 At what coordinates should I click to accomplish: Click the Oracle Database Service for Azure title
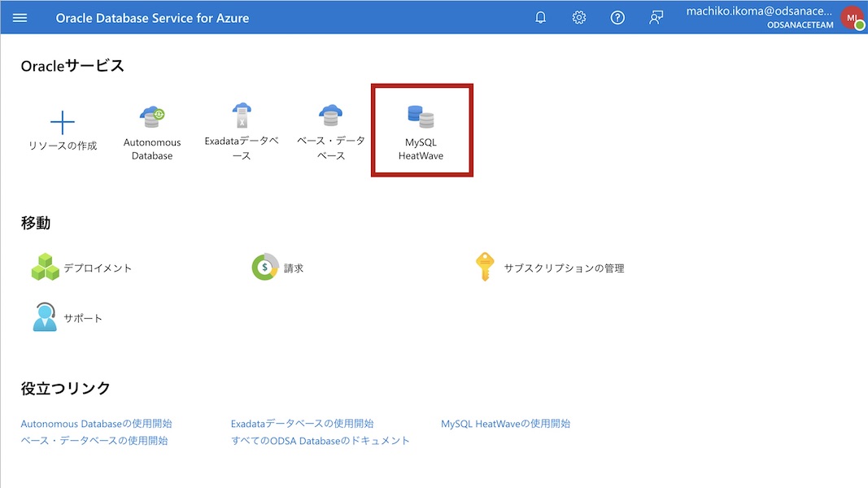[152, 18]
